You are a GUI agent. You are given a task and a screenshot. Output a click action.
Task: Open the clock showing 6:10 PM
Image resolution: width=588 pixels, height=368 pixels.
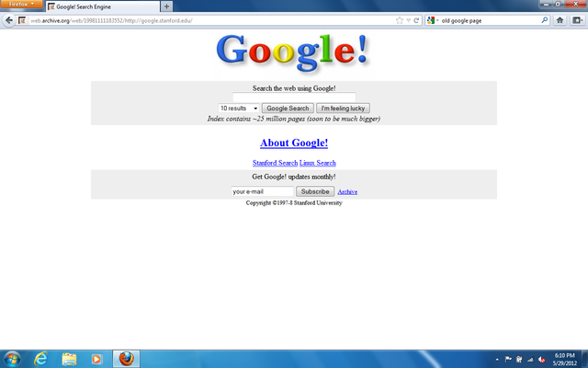point(565,359)
